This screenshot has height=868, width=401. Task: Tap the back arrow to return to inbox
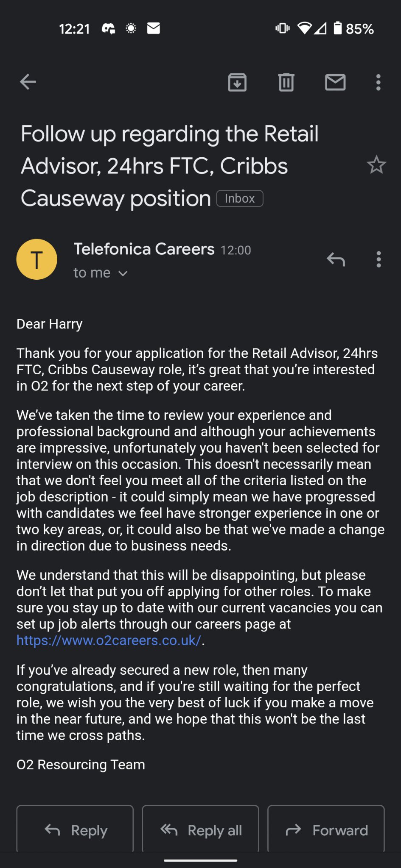(x=28, y=82)
